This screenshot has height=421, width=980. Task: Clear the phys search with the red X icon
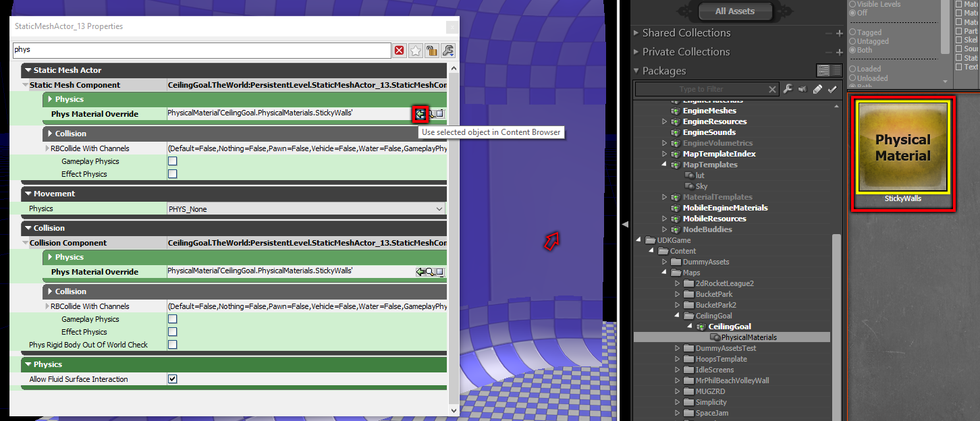[x=399, y=50]
